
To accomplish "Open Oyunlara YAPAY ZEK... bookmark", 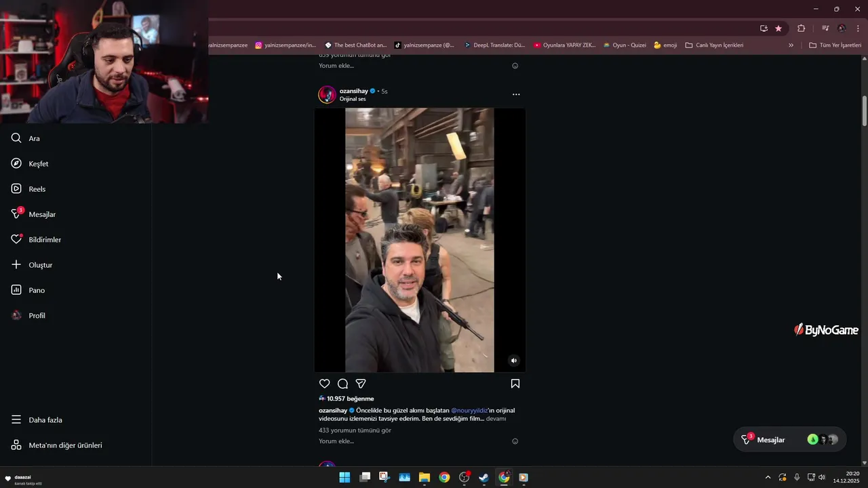I will [x=564, y=45].
